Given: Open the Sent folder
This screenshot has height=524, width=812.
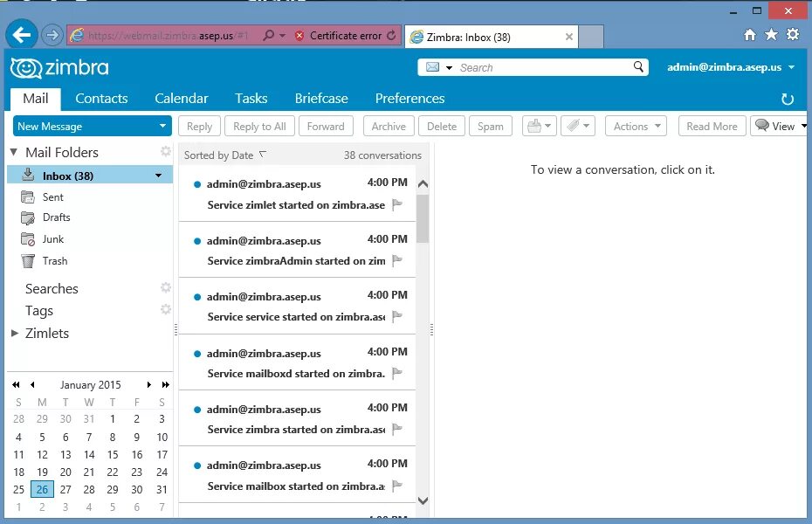Looking at the screenshot, I should 52,197.
